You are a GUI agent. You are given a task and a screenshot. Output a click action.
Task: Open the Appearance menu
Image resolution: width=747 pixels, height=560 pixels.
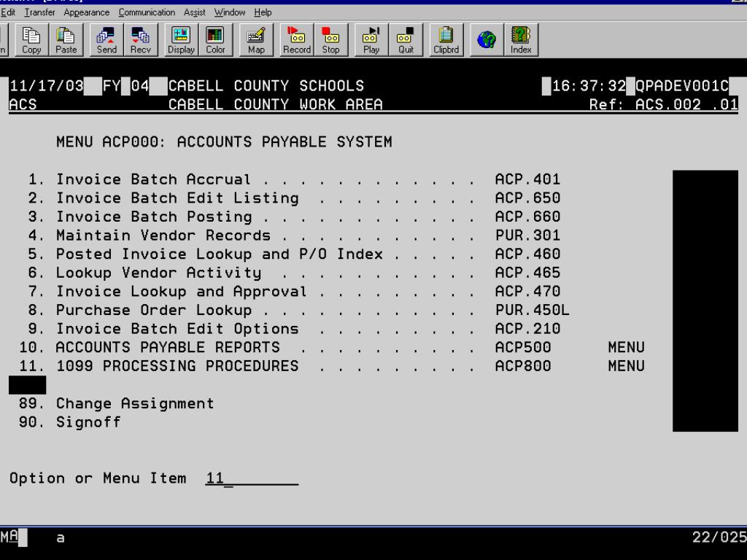pyautogui.click(x=86, y=12)
